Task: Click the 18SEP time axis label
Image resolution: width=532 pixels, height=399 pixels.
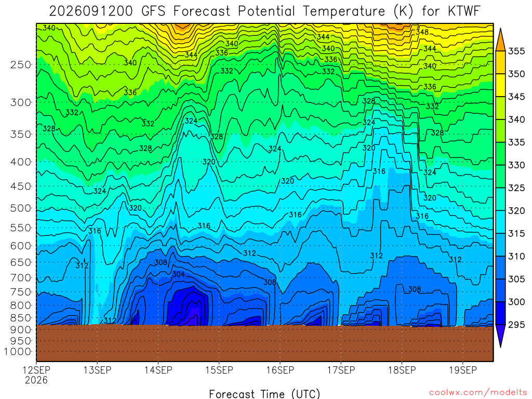Action: coord(402,370)
